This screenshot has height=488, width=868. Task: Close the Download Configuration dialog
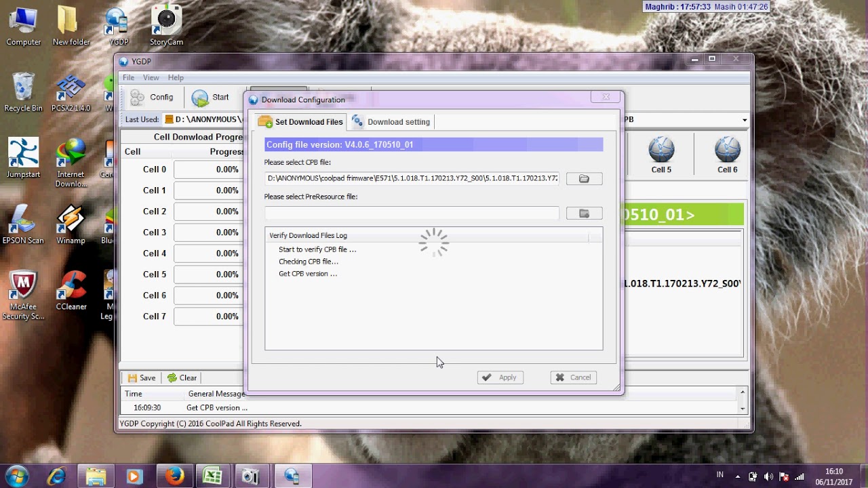point(606,97)
